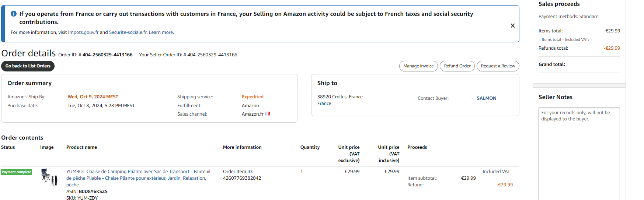
Task: Visit the Securite-sociale.fr link
Action: pyautogui.click(x=128, y=32)
